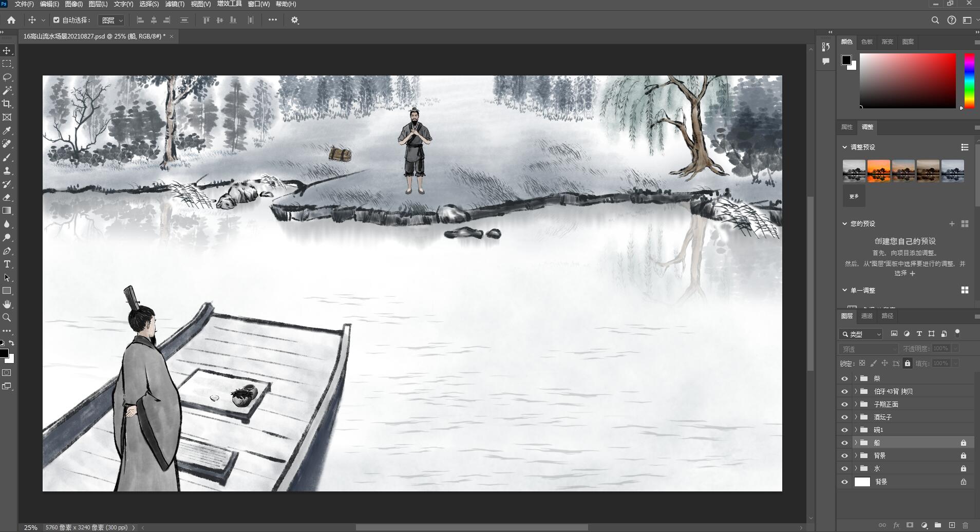Select the Hand tool

[x=7, y=304]
